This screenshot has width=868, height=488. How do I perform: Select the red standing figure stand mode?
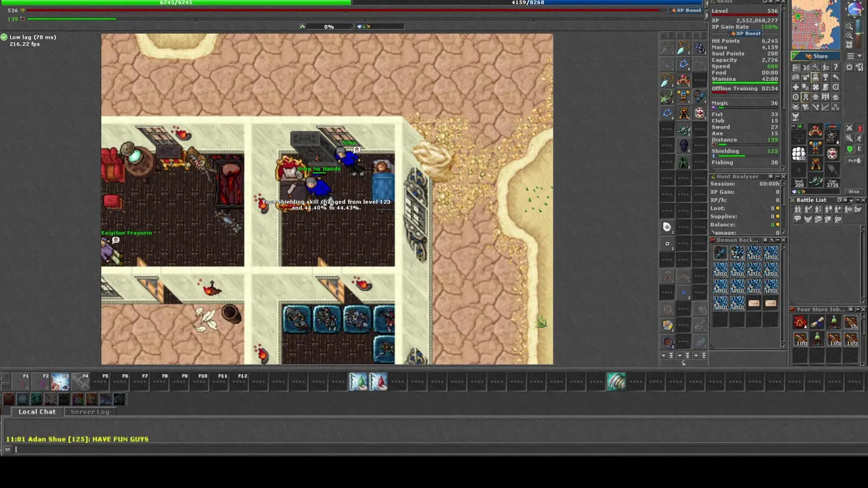coord(860,128)
